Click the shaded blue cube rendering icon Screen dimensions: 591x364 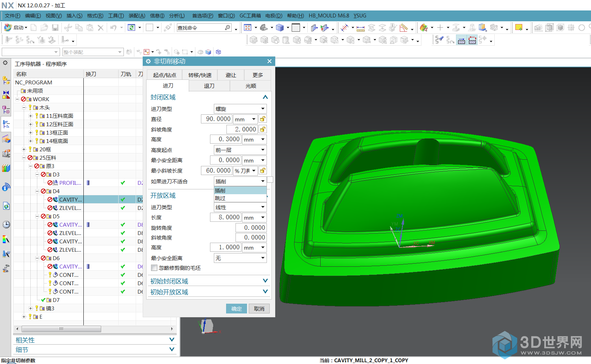pyautogui.click(x=280, y=28)
